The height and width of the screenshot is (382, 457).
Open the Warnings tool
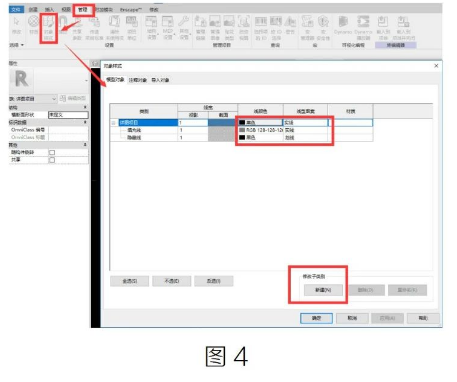(290, 25)
